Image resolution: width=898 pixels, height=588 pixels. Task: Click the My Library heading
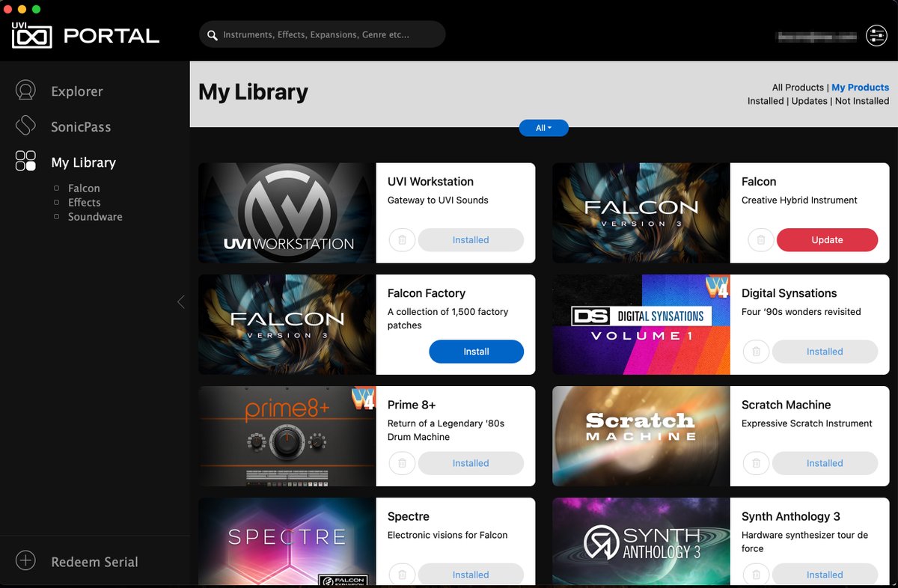tap(253, 92)
